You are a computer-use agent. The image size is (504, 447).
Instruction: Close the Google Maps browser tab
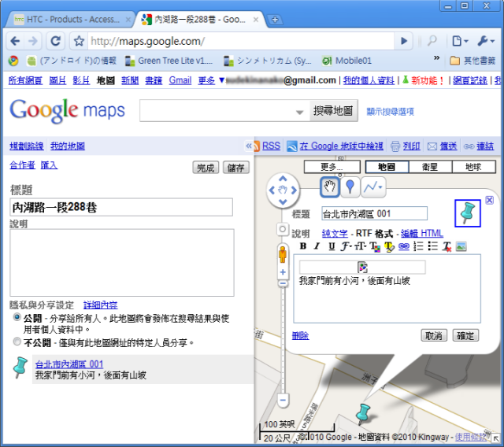pyautogui.click(x=256, y=20)
